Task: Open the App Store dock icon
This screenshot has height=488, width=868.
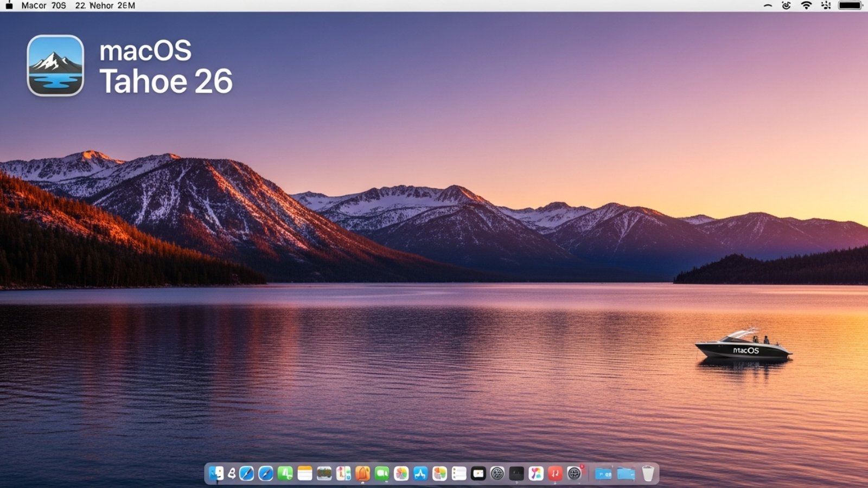Action: 420,473
